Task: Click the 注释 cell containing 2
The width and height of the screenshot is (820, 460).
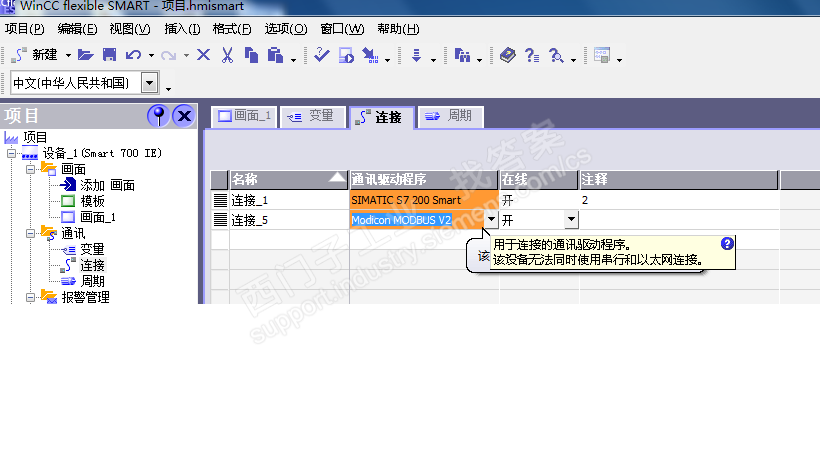Action: click(x=679, y=200)
